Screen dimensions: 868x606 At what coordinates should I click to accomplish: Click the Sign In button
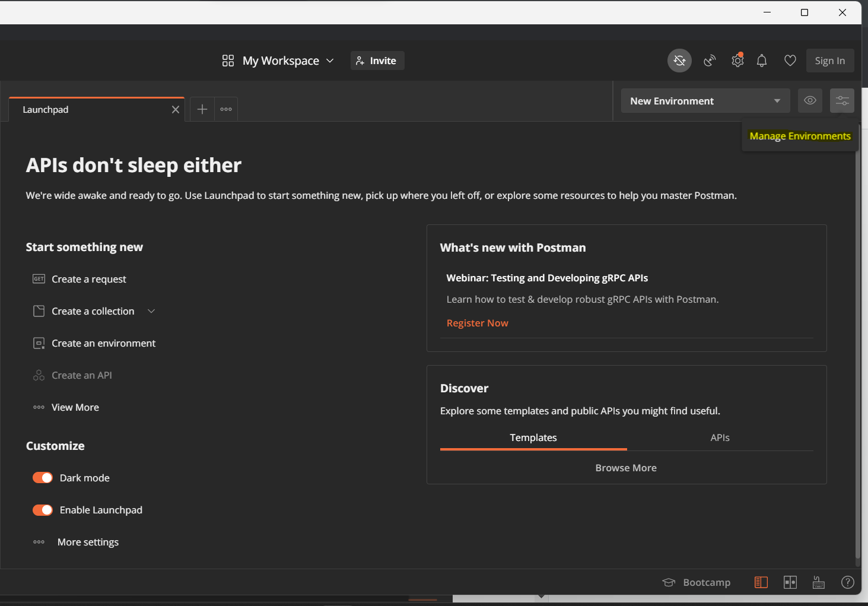830,61
